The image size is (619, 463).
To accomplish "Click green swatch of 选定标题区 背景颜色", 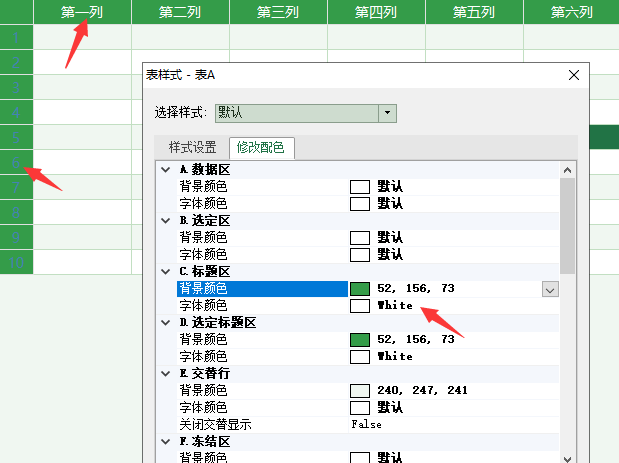I will pyautogui.click(x=360, y=340).
